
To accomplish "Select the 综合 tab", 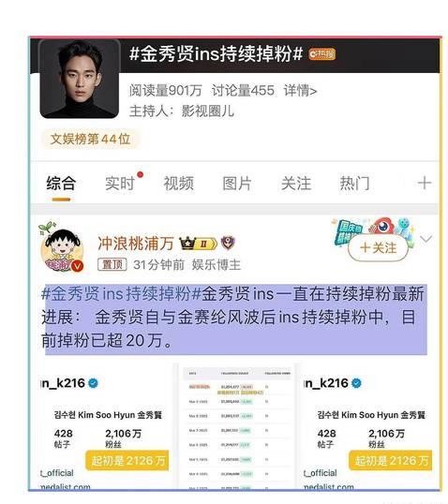I will click(x=61, y=184).
